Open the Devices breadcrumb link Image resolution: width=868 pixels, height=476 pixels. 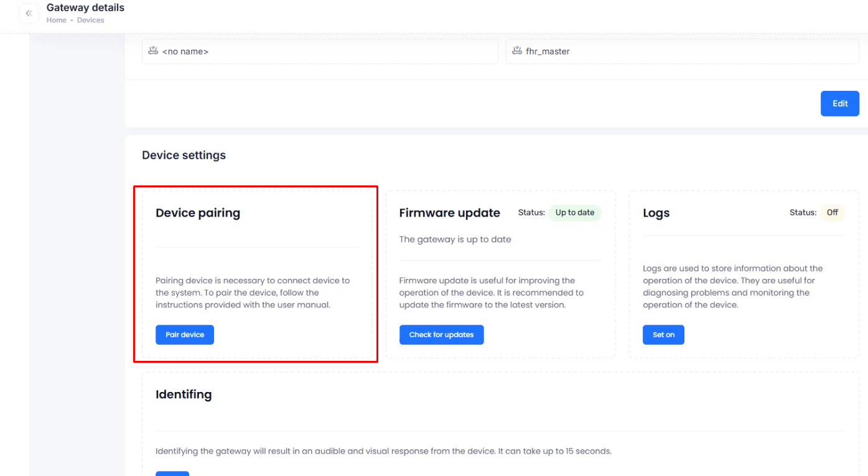pos(91,20)
